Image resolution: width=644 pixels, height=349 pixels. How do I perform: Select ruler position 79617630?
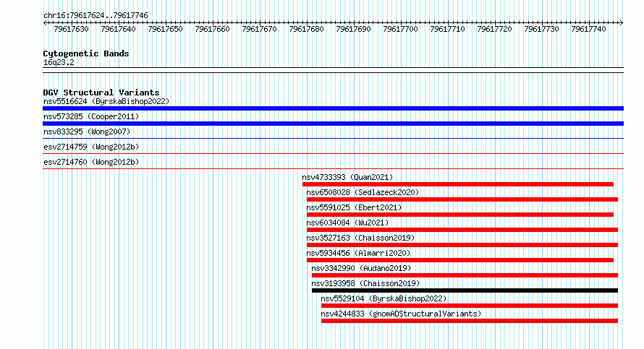tap(71, 29)
